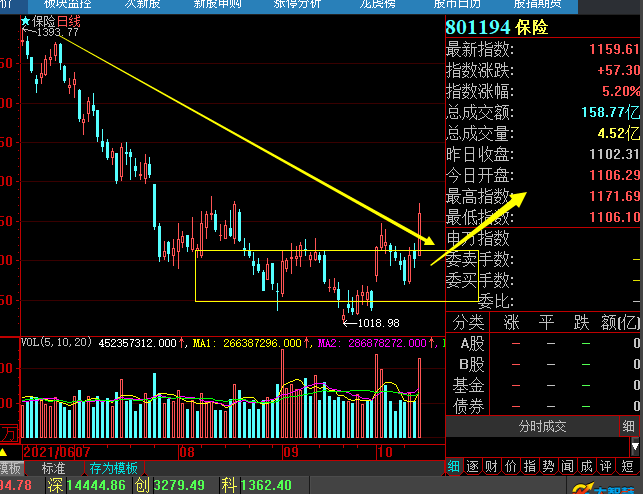
Task: Select the 涨停分析 tab
Action: 297,4
